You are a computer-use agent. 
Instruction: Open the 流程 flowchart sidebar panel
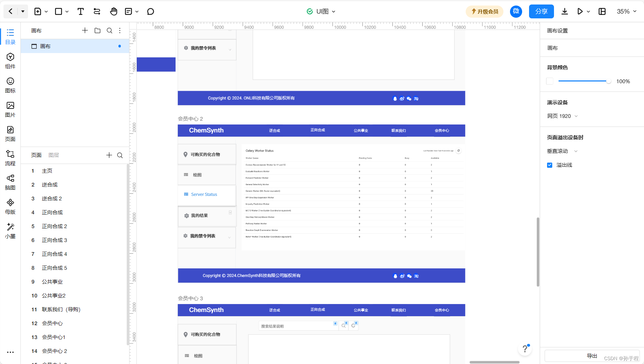tap(10, 158)
